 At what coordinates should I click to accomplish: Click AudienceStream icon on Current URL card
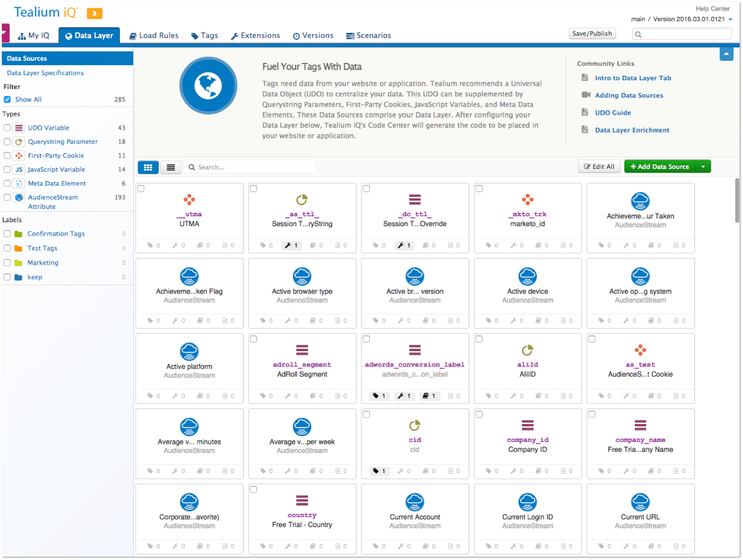click(641, 502)
